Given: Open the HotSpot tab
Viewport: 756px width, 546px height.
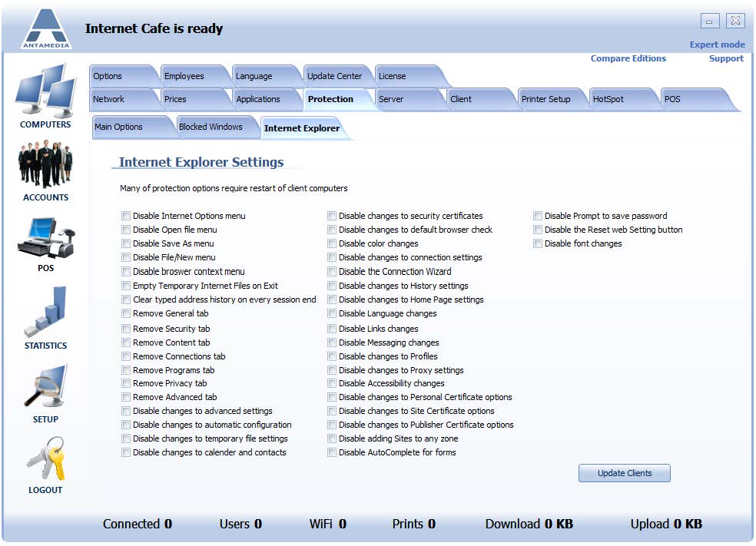Looking at the screenshot, I should (622, 99).
